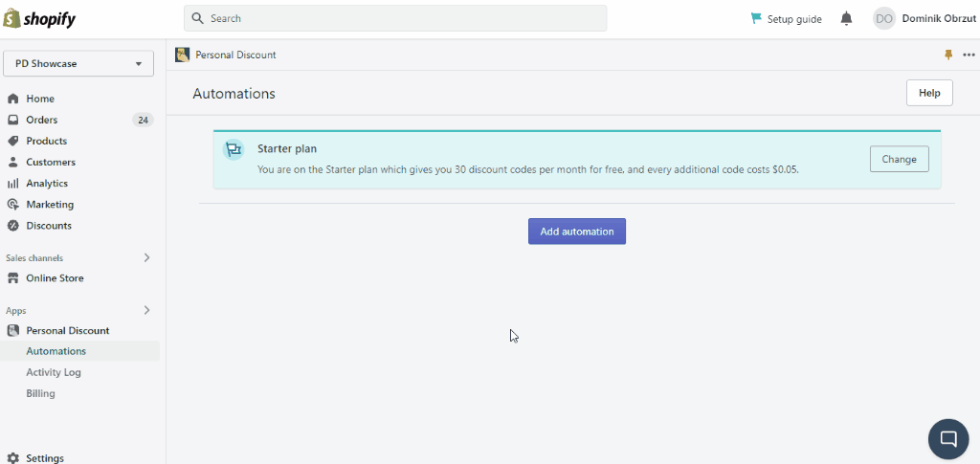Click the Apps heading

pos(16,310)
